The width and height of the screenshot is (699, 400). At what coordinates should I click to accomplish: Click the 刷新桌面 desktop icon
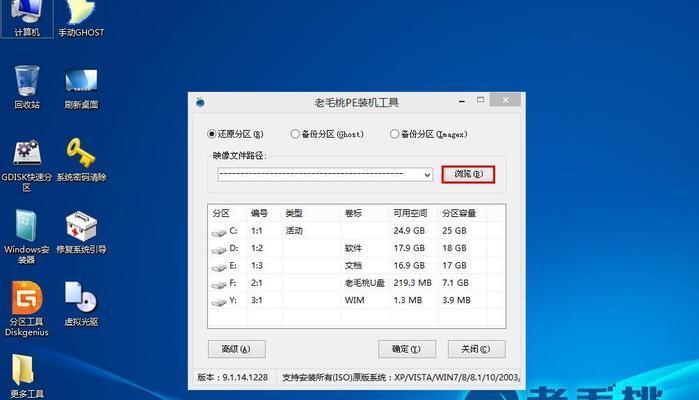[81, 87]
